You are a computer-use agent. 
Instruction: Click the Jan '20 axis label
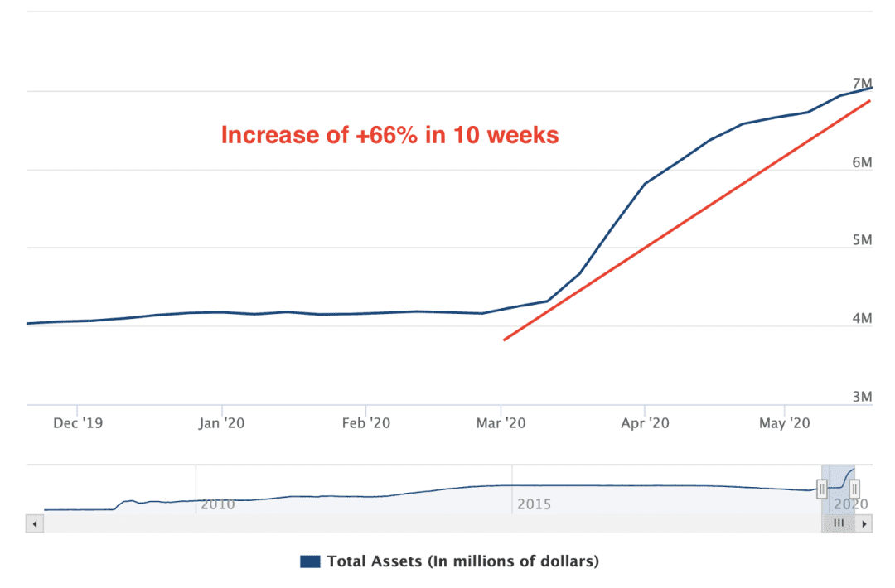click(x=221, y=423)
